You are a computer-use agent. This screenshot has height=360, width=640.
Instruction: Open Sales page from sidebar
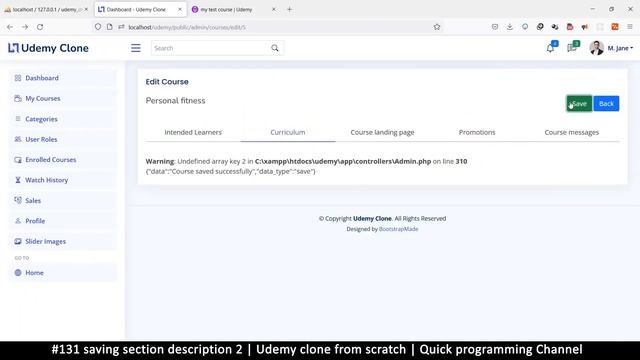[62, 200]
